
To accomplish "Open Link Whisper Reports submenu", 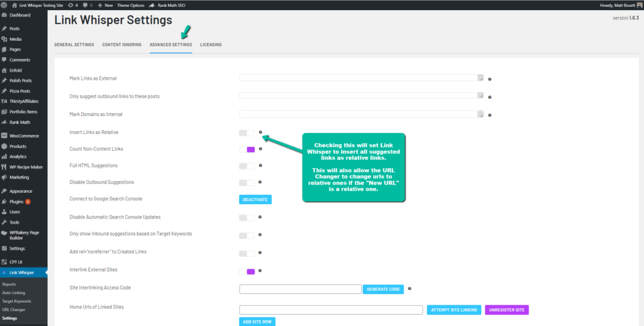I will 9,284.
